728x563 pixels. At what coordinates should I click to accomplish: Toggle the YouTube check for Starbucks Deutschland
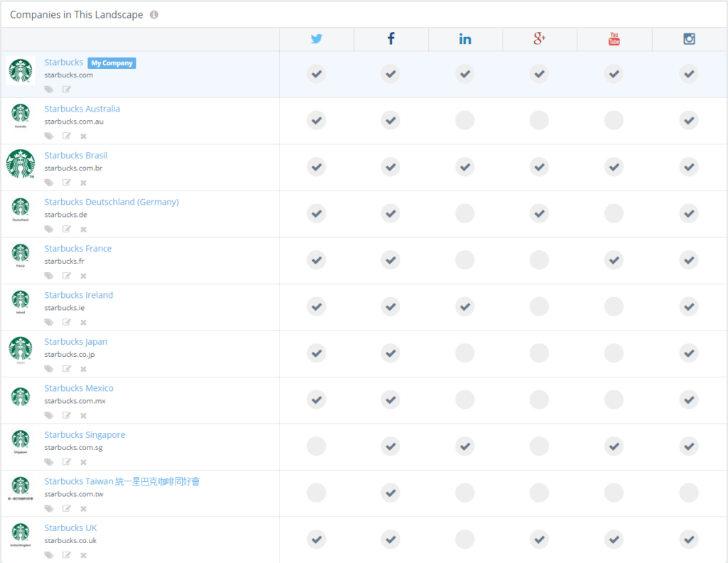tap(614, 213)
